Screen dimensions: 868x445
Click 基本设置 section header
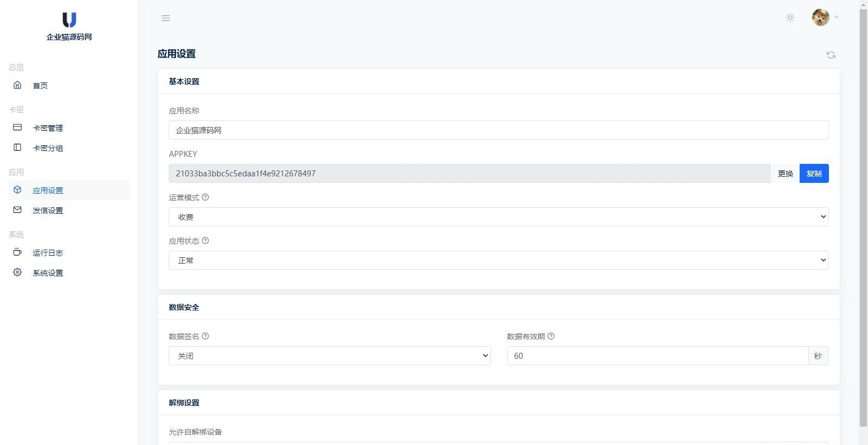(x=184, y=81)
